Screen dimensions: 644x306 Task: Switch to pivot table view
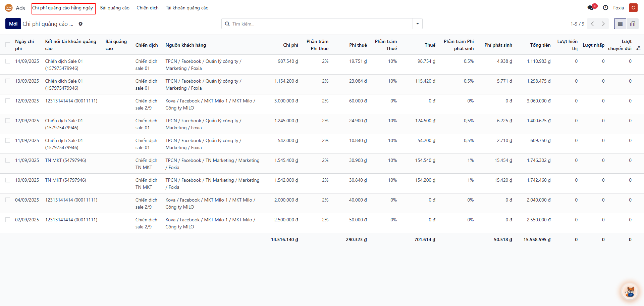tap(633, 24)
